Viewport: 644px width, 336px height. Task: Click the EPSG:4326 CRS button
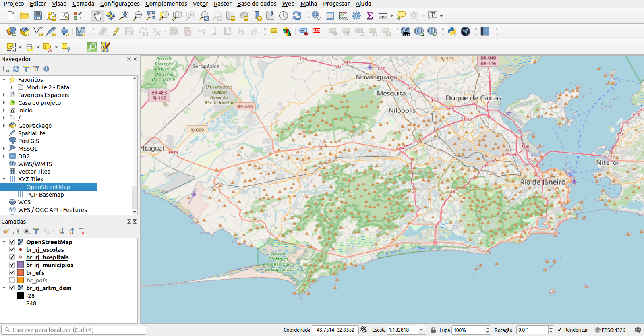(x=610, y=330)
